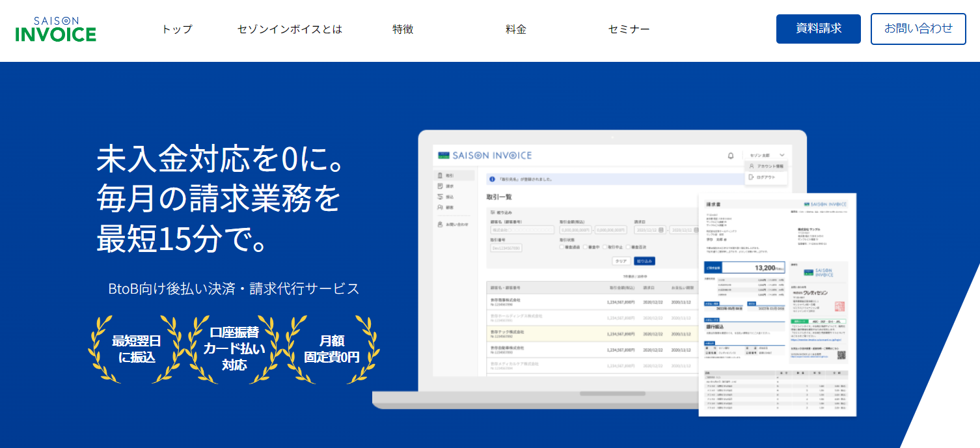Screen dimensions: 980x448
Task: Click the QR code on the invoice
Action: [841, 355]
